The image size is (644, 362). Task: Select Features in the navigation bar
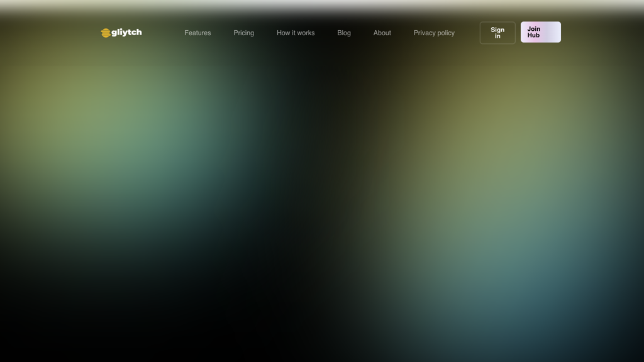197,33
